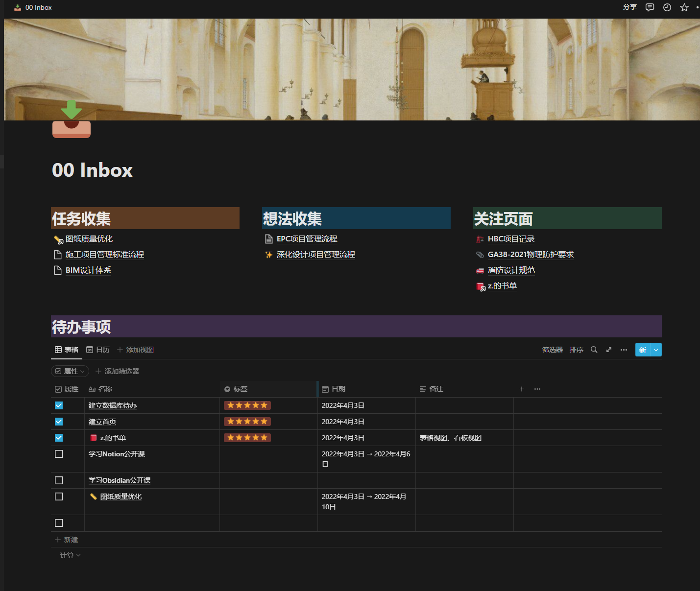Click date cell 2022年4月3日 → 2022年4月10日
700x591 pixels.
click(x=366, y=502)
